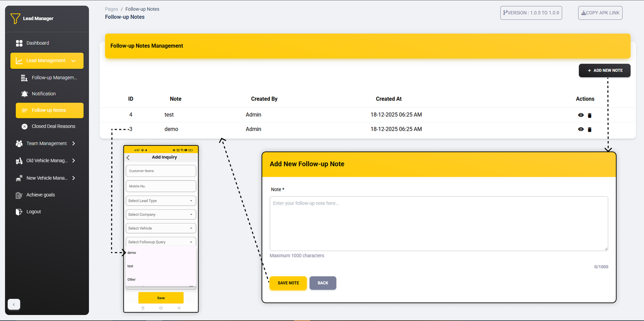This screenshot has width=644, height=321.
Task: Click into the follow-up note text area
Action: (438, 224)
